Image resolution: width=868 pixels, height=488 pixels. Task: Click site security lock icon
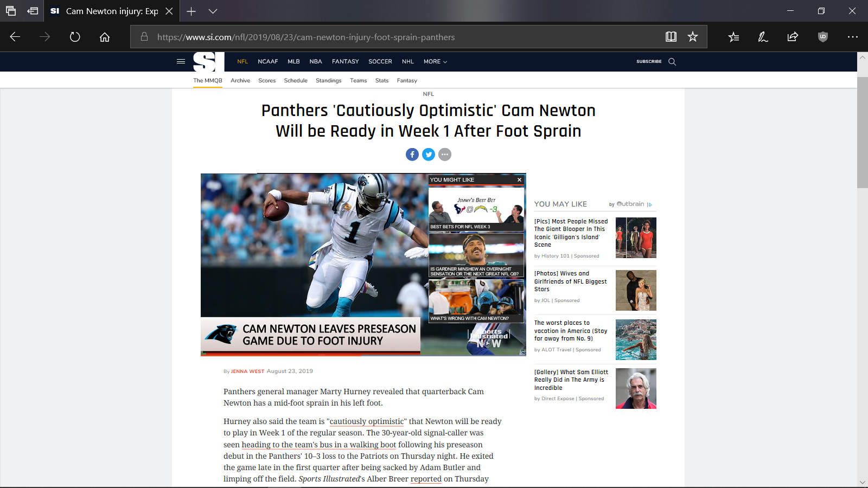click(x=144, y=37)
